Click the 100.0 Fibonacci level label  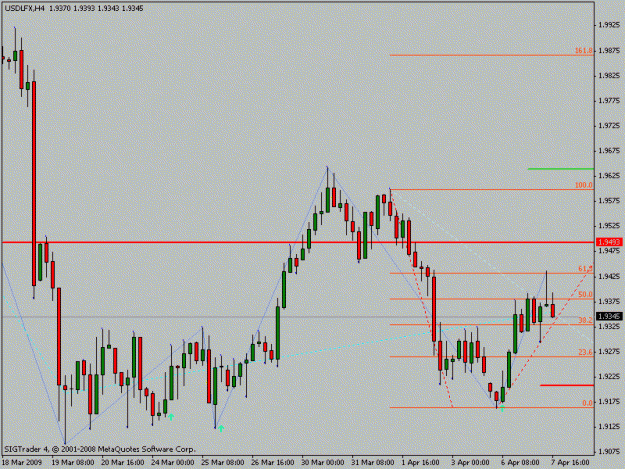pos(584,185)
